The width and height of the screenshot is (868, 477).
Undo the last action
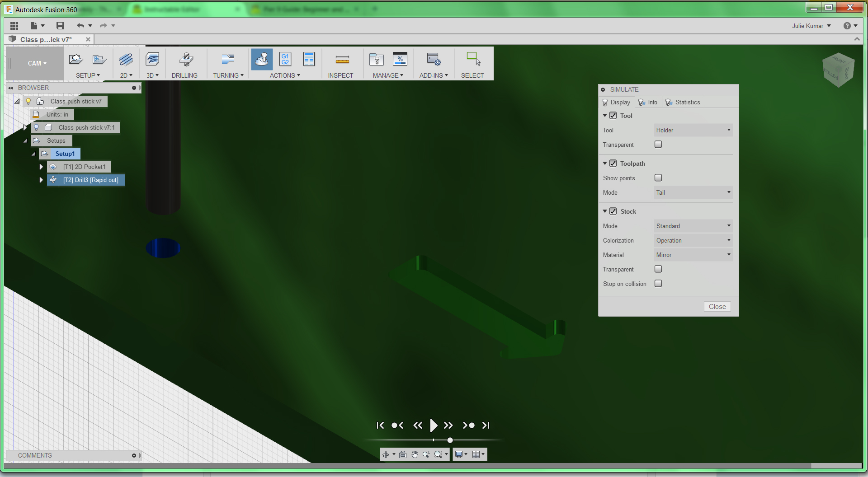(80, 26)
